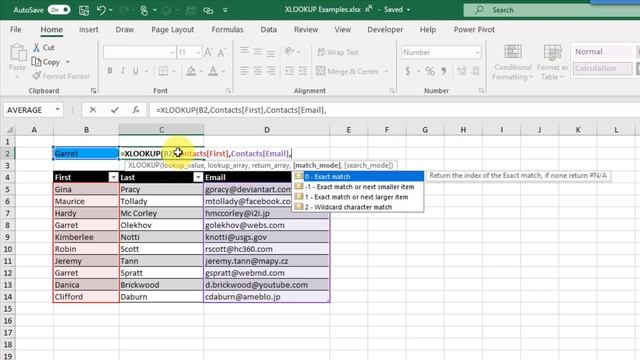Open the Number format dropdown
The height and width of the screenshot is (360, 640).
477,52
